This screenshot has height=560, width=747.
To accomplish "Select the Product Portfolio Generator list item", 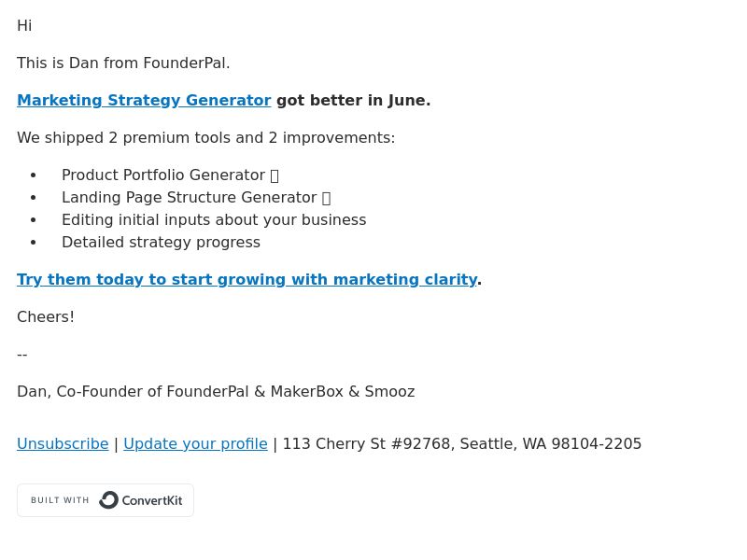I will pyautogui.click(x=170, y=175).
